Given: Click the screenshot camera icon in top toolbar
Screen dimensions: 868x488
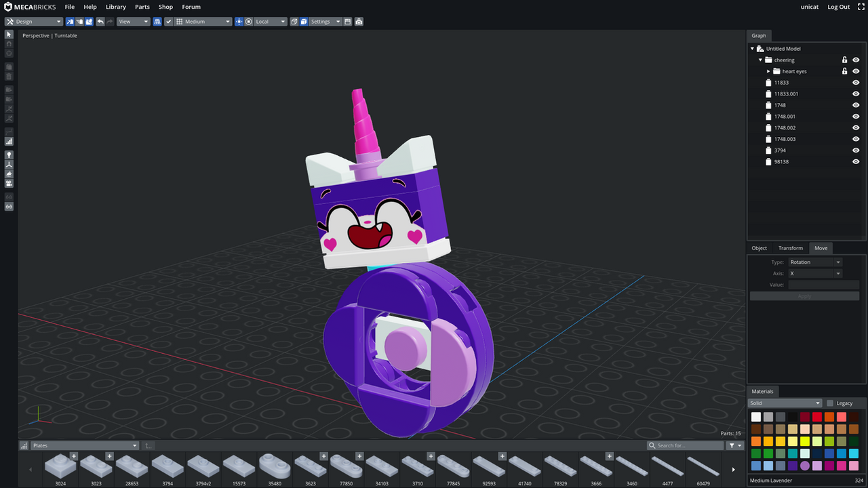Looking at the screenshot, I should [359, 22].
